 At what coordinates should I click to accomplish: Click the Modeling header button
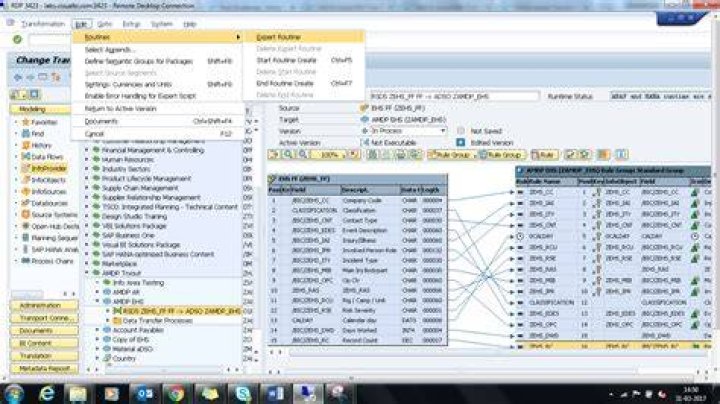coord(40,109)
